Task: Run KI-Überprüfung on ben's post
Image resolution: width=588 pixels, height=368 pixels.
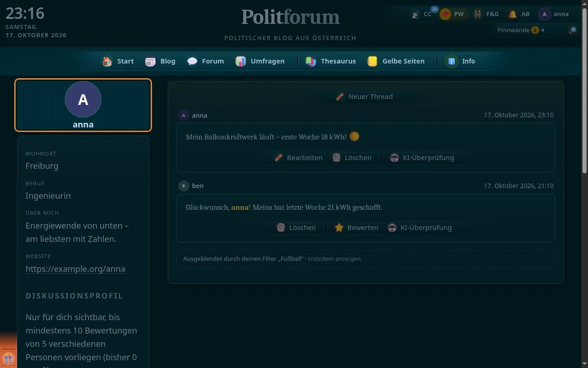Action: coord(419,228)
